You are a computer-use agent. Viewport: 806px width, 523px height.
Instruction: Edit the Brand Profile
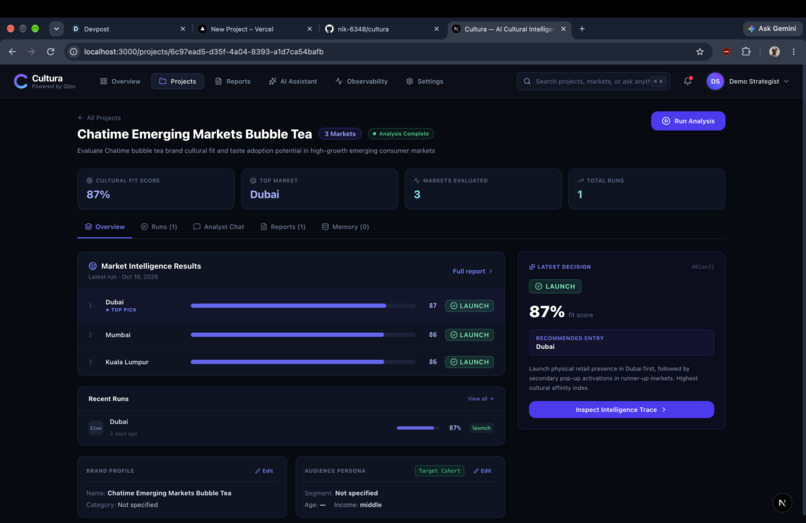pos(264,471)
